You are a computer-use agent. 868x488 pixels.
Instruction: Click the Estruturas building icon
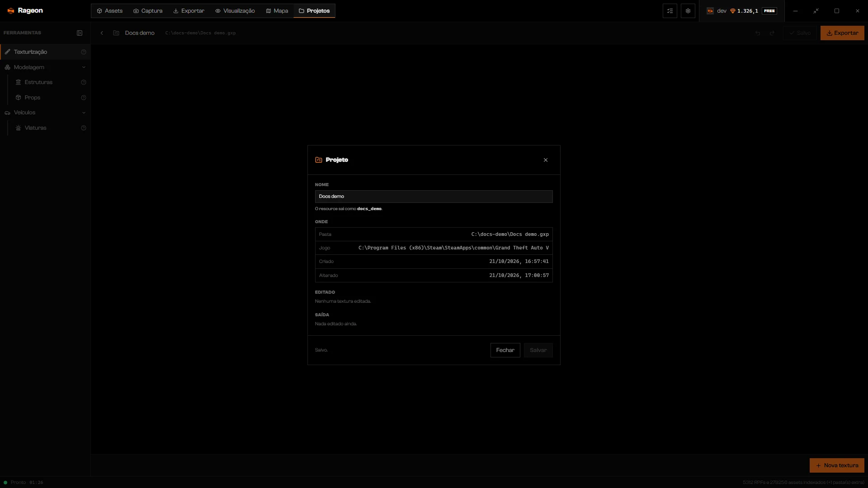point(19,82)
